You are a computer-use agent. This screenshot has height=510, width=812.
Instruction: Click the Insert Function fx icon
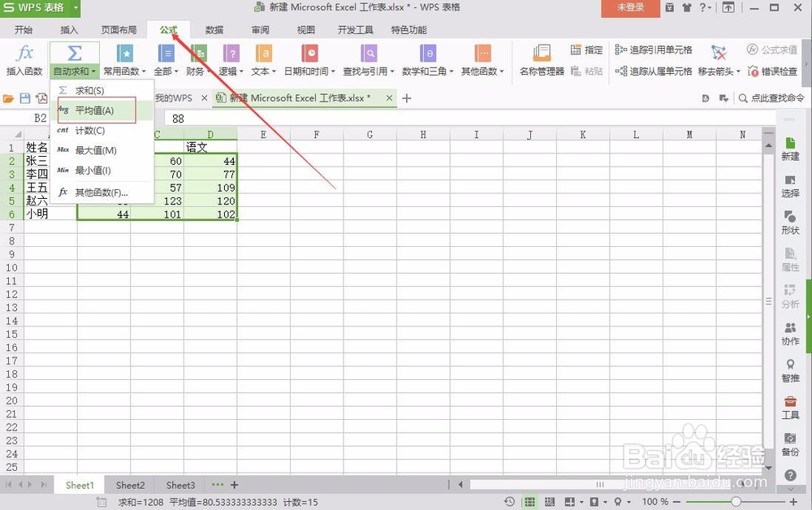(x=24, y=54)
